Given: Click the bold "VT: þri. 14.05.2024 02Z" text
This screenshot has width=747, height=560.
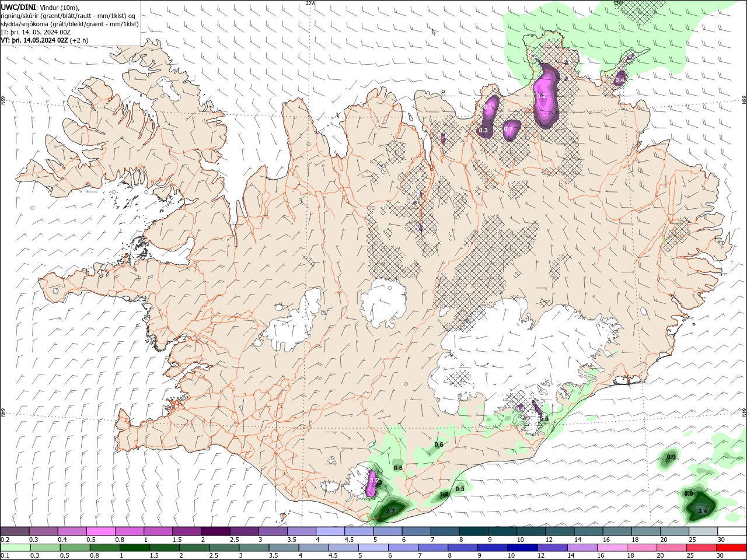Looking at the screenshot, I should [x=34, y=40].
